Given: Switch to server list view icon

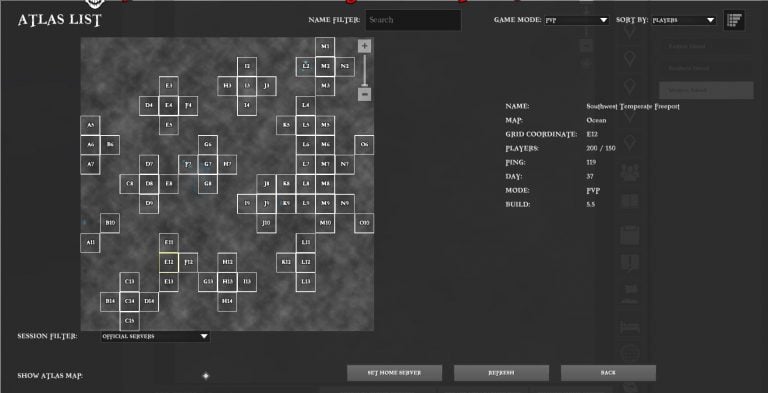Looking at the screenshot, I should [734, 20].
